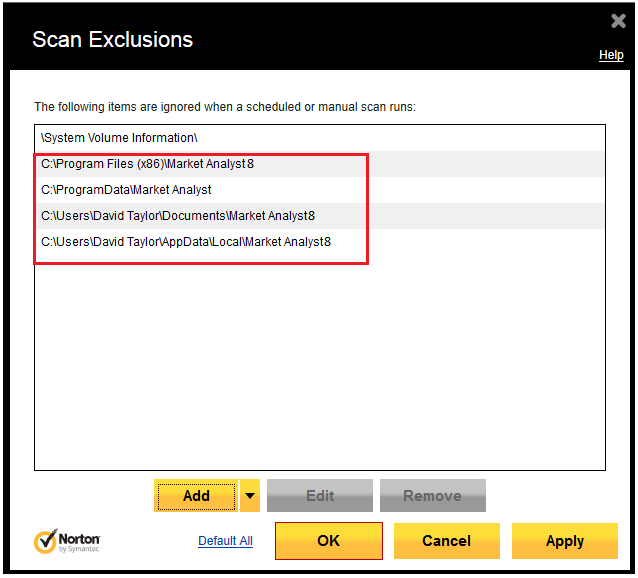Confirm with the OK button

tap(329, 541)
